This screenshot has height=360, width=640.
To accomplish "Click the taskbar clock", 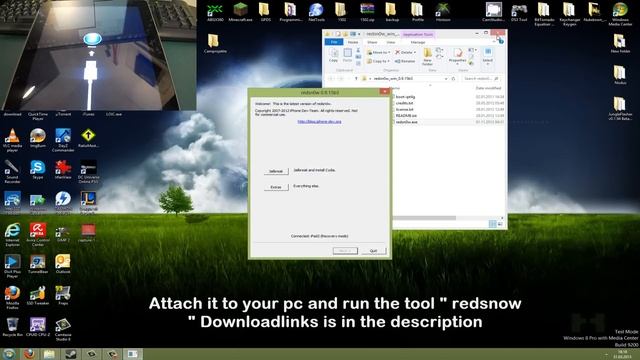I will [x=622, y=354].
